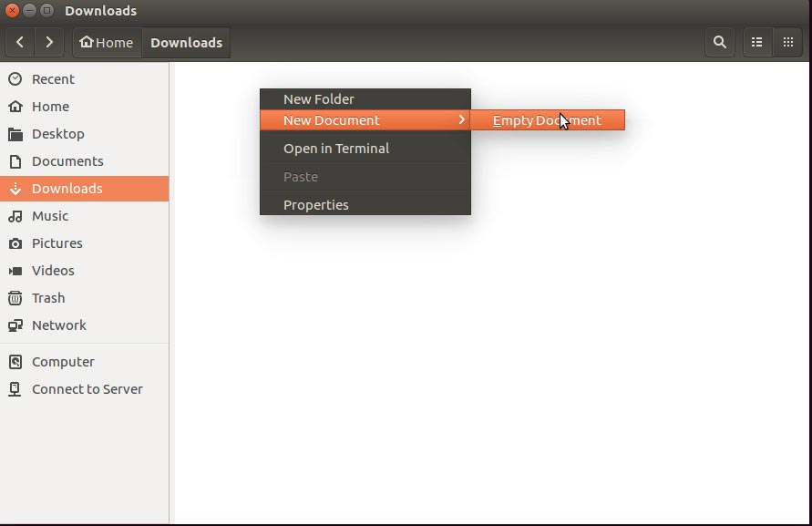812x526 pixels.
Task: Click Connect to Server in sidebar
Action: [87, 389]
